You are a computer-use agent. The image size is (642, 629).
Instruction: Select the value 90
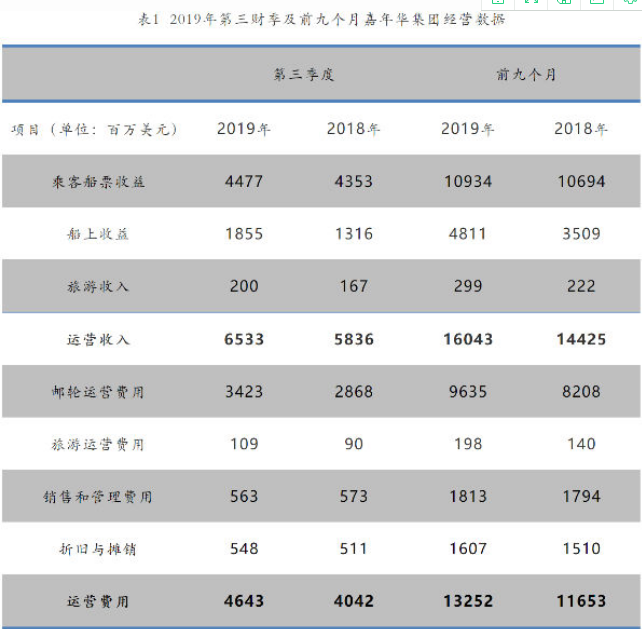[x=354, y=444]
